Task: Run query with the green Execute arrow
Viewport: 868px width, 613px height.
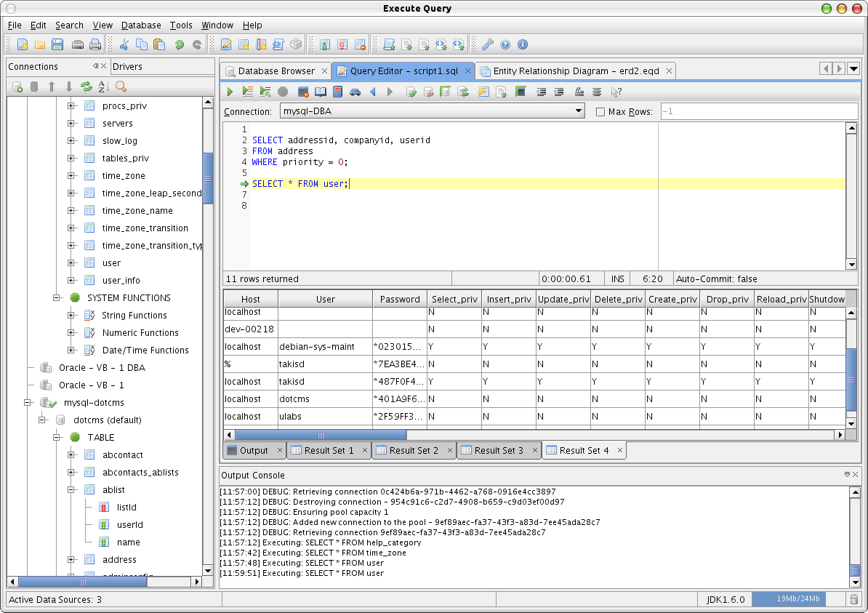Action: coord(230,92)
